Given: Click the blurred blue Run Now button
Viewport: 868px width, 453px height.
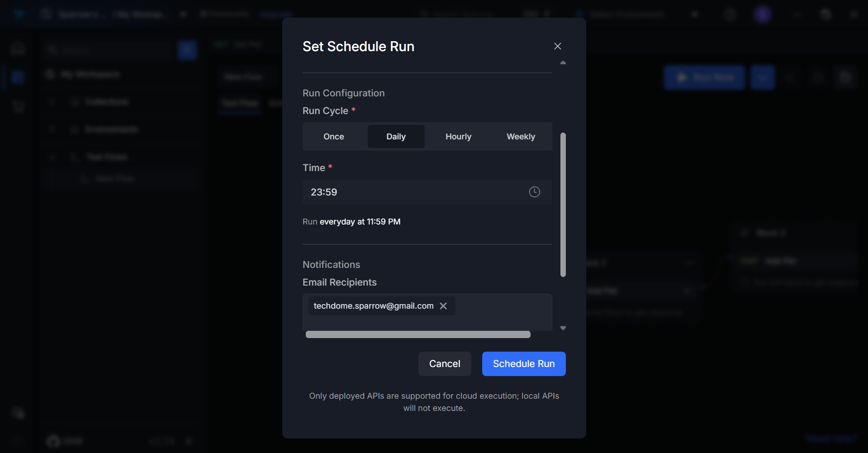Looking at the screenshot, I should tap(704, 77).
